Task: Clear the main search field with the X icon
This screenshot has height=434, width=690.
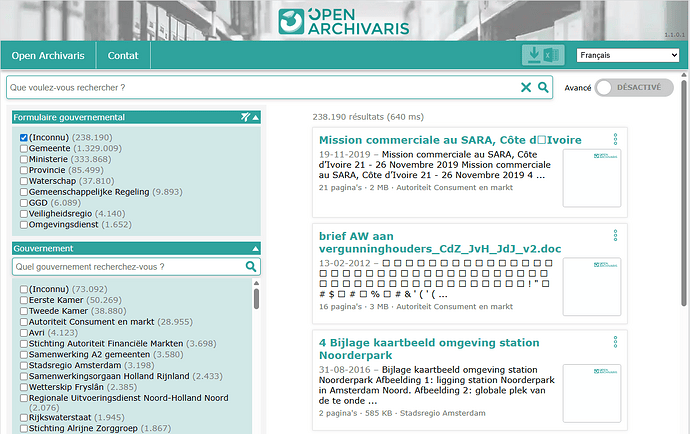Action: click(x=526, y=88)
